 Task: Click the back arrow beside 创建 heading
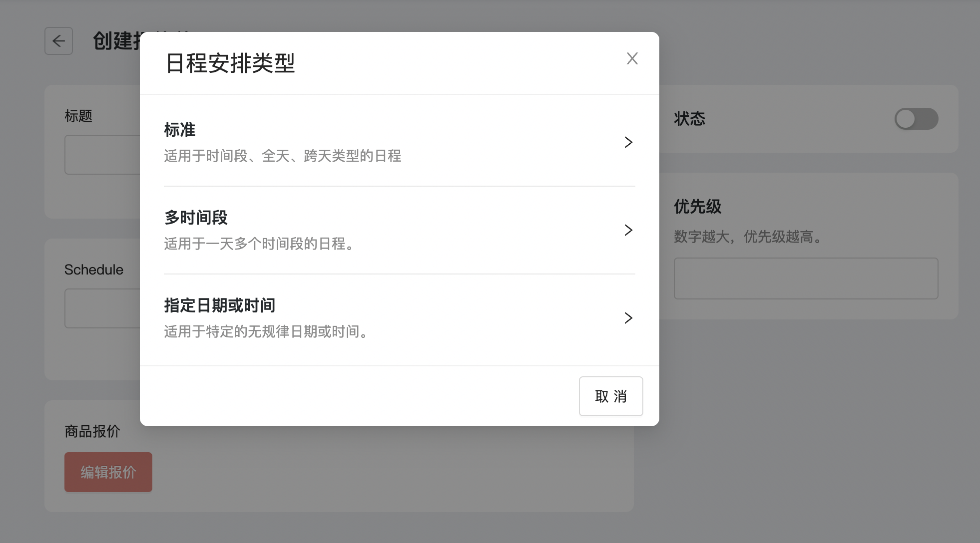click(x=59, y=41)
